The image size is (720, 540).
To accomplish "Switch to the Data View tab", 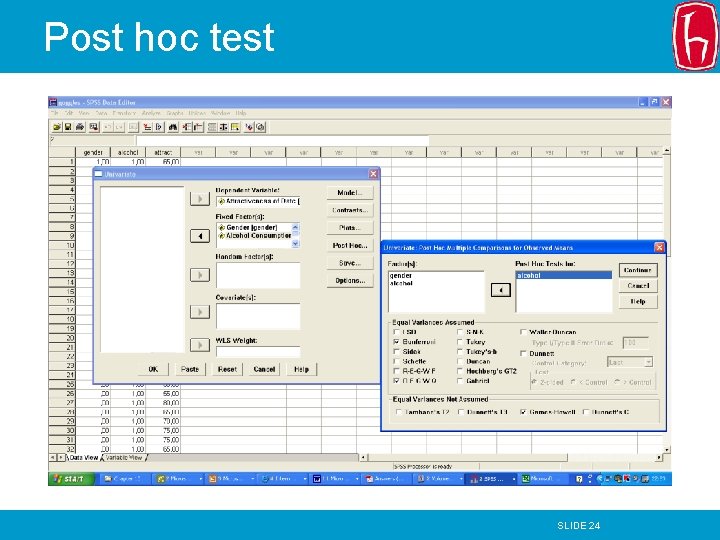I will (83, 458).
